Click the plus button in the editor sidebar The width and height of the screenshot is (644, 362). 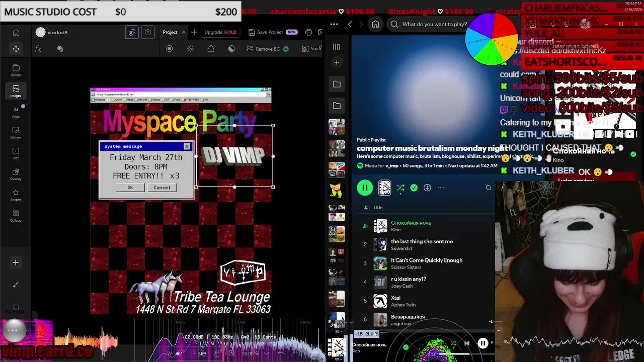(x=16, y=262)
